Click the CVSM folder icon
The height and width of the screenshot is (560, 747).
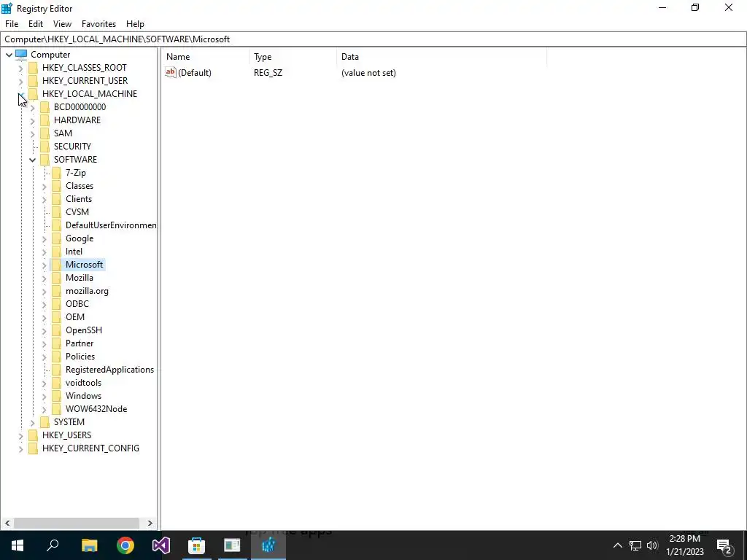pyautogui.click(x=56, y=212)
